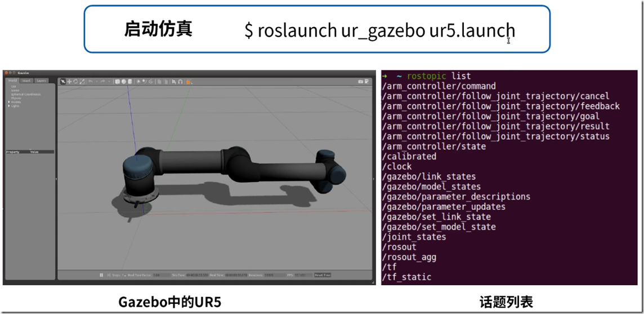Step the simulation forward once
The width and height of the screenshot is (644, 314).
click(109, 275)
